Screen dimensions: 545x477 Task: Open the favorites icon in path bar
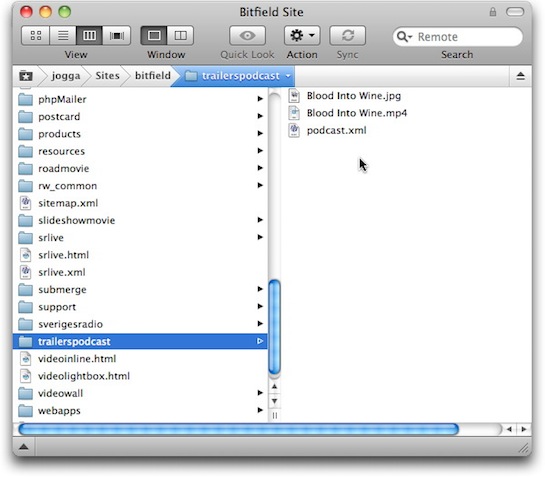[26, 76]
